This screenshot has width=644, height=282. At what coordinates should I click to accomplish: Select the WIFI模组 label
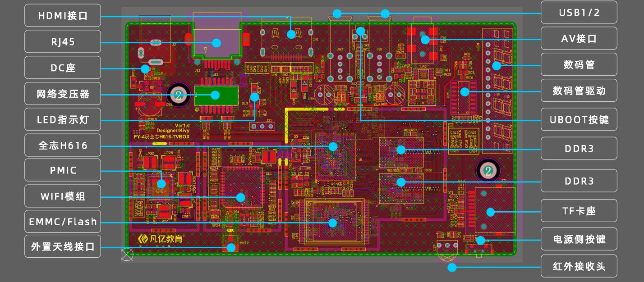62,196
